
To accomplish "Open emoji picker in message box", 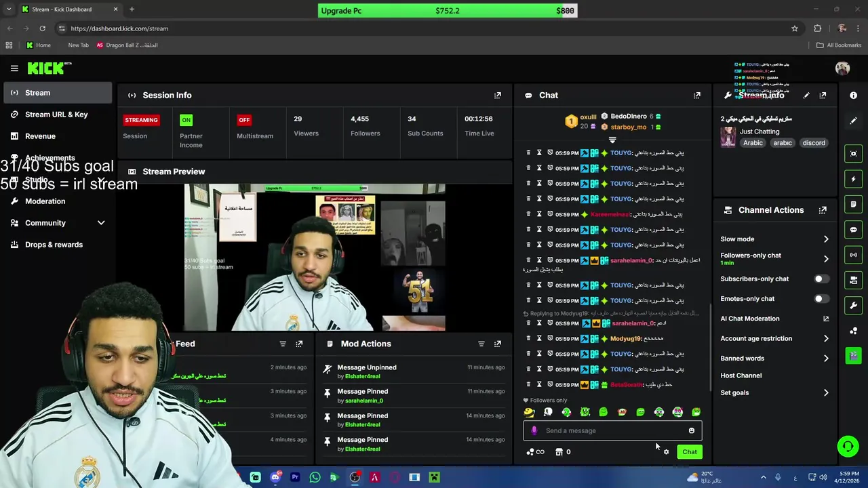I will click(x=692, y=430).
